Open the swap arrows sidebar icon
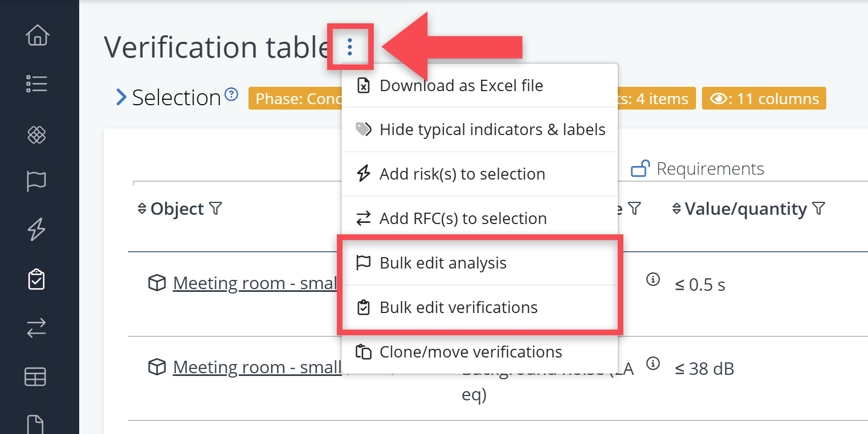Viewport: 868px width, 434px height. (x=36, y=328)
